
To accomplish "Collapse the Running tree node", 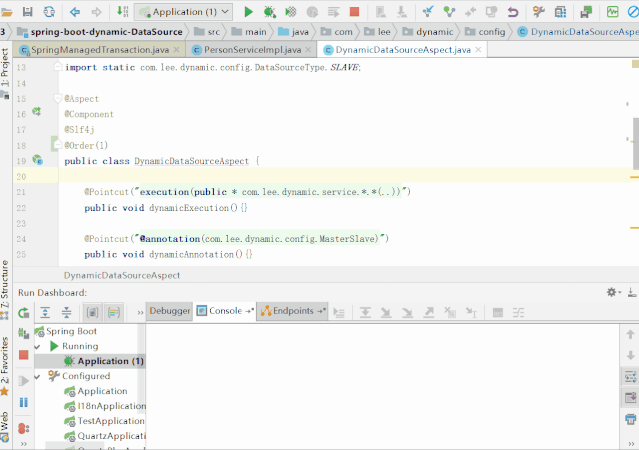I will [x=37, y=347].
